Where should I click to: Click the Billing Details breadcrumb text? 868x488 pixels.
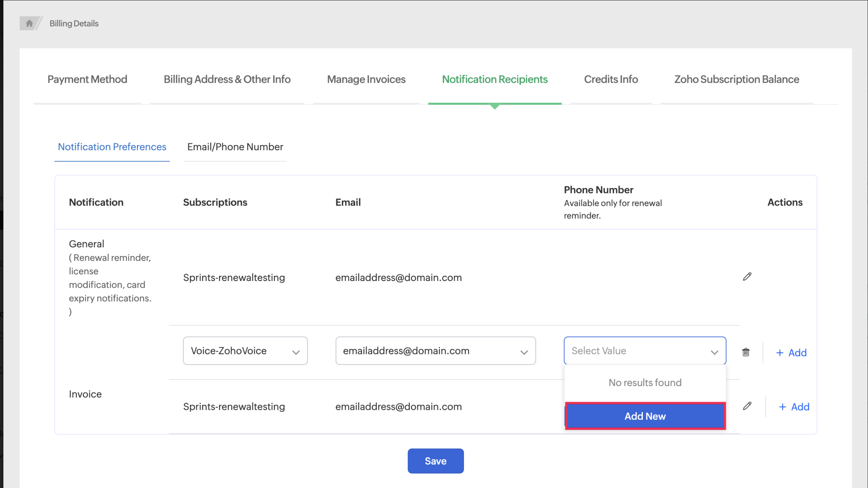[74, 23]
